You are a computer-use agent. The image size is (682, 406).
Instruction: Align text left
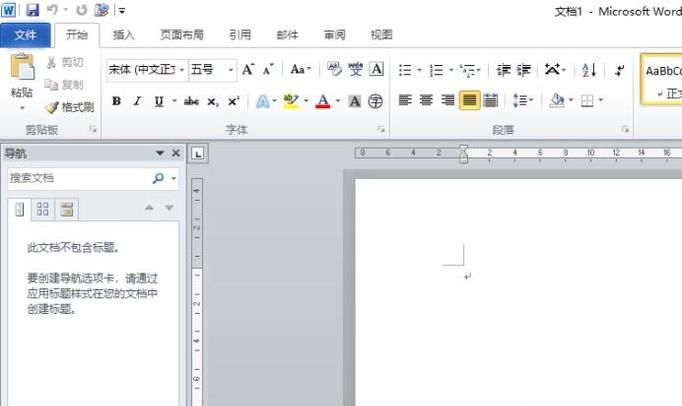405,101
